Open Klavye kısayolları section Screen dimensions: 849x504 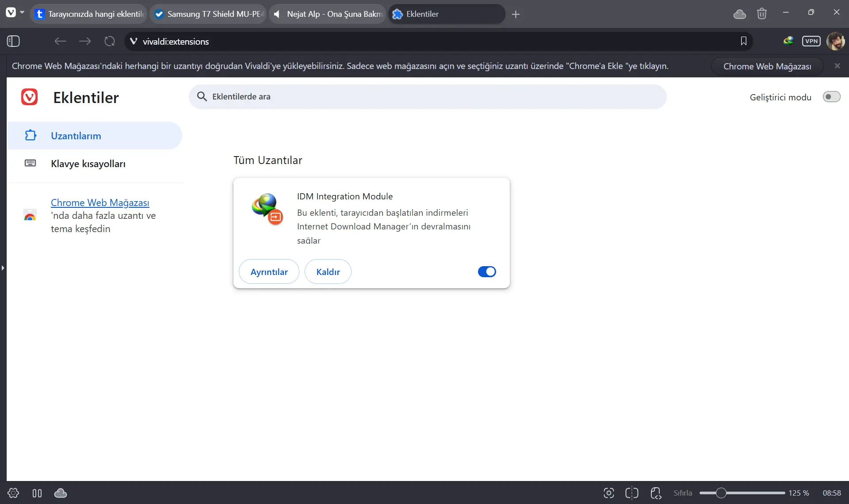click(x=95, y=164)
